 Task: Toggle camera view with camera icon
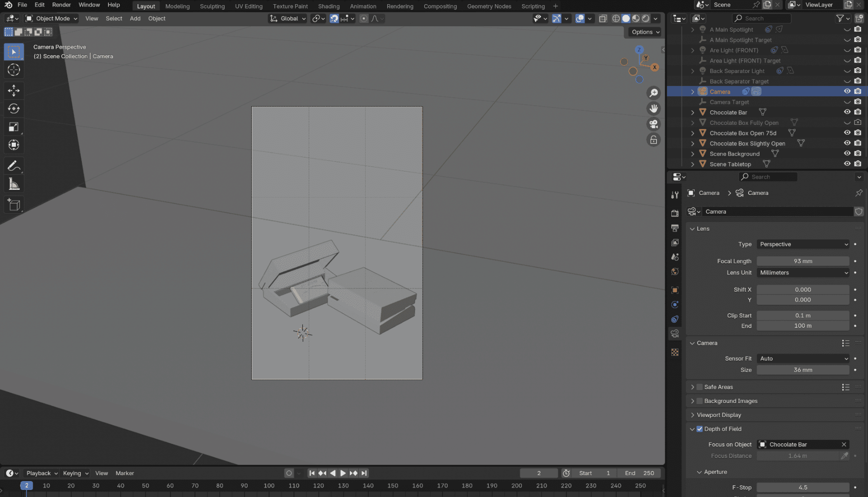(654, 124)
